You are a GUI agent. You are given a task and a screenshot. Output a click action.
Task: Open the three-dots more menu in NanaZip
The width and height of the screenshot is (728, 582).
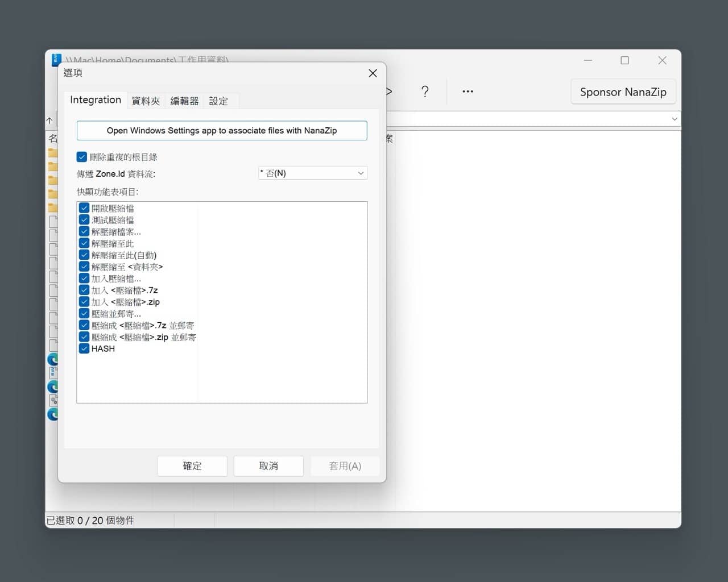click(468, 92)
